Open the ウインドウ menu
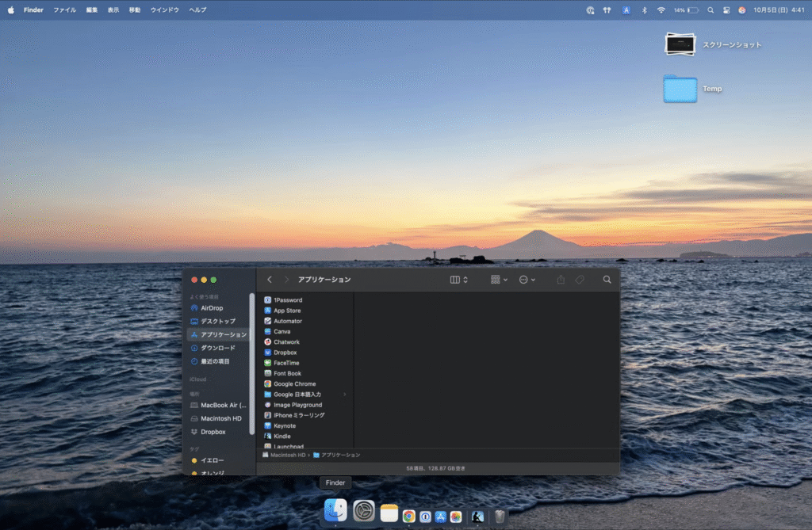This screenshot has height=530, width=812. click(165, 10)
